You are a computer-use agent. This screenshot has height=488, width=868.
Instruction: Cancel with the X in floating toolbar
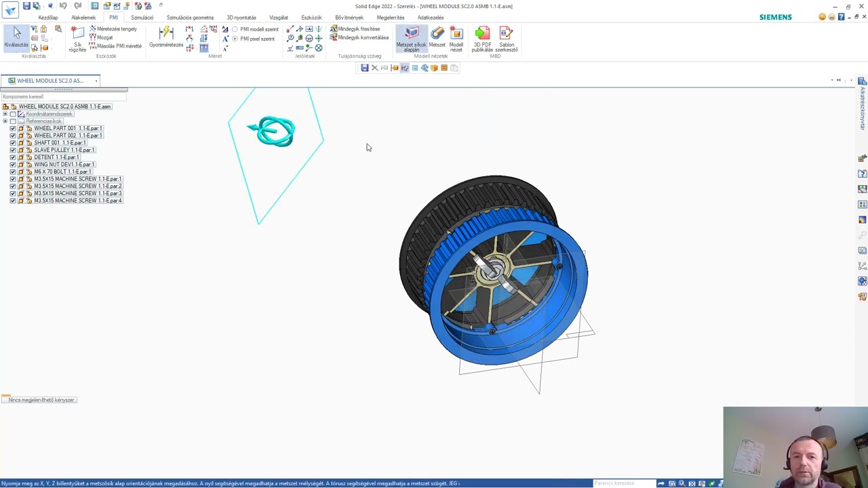point(374,68)
